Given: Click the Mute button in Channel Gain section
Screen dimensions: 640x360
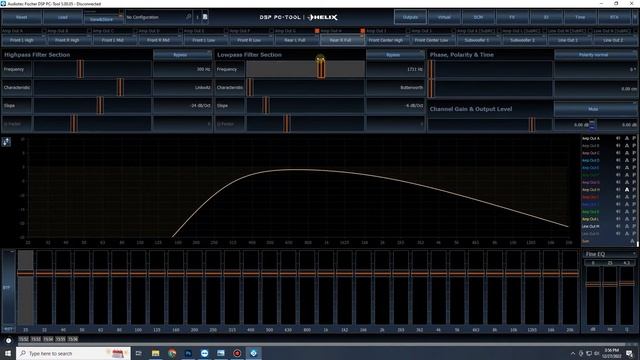Looking at the screenshot, I should [593, 109].
